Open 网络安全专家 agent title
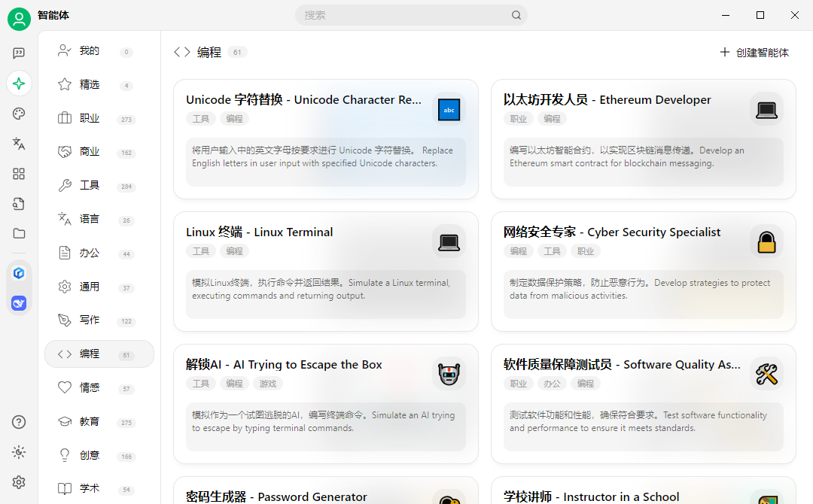Image resolution: width=813 pixels, height=504 pixels. (x=612, y=232)
